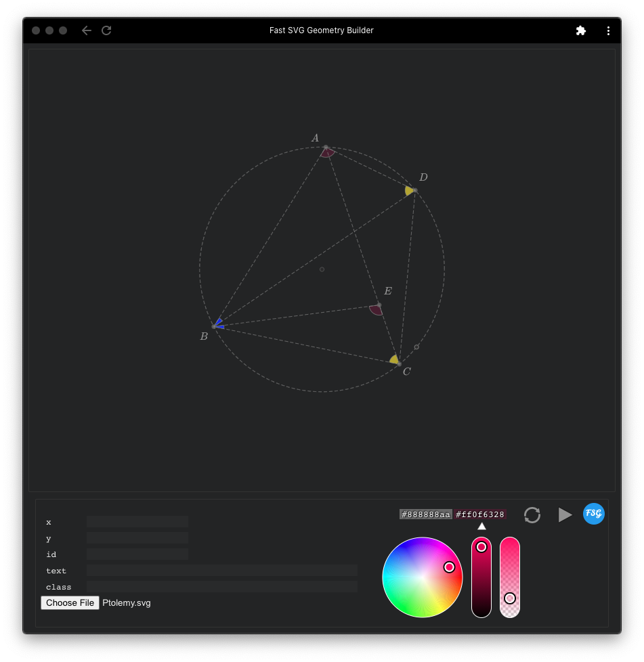Click the label D
The width and height of the screenshot is (644, 662).
pyautogui.click(x=423, y=177)
